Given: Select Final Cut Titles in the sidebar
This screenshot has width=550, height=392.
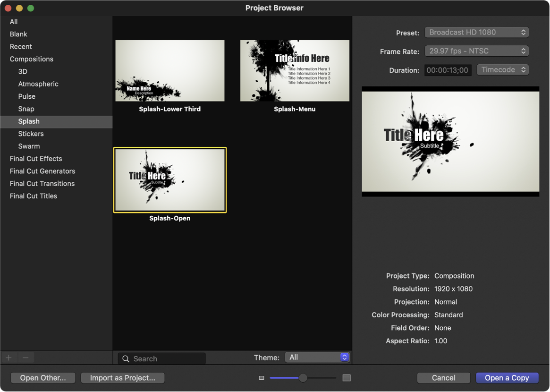Looking at the screenshot, I should (34, 196).
